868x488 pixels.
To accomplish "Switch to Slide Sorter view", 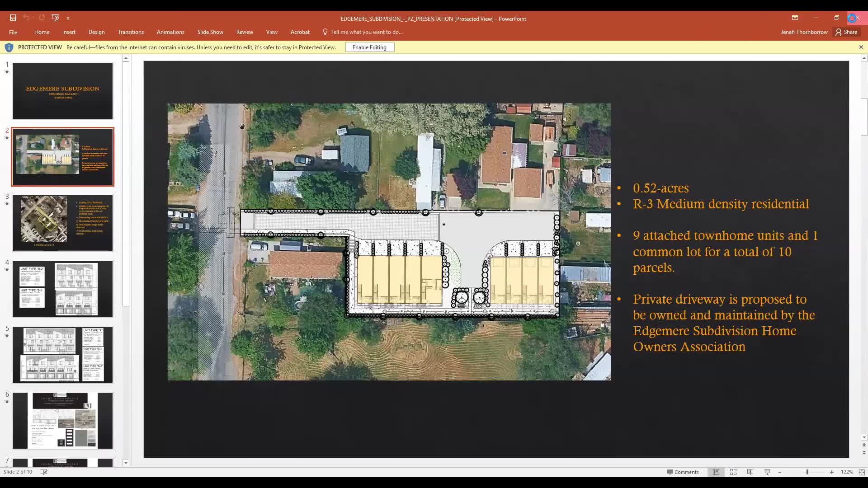I will pos(733,472).
